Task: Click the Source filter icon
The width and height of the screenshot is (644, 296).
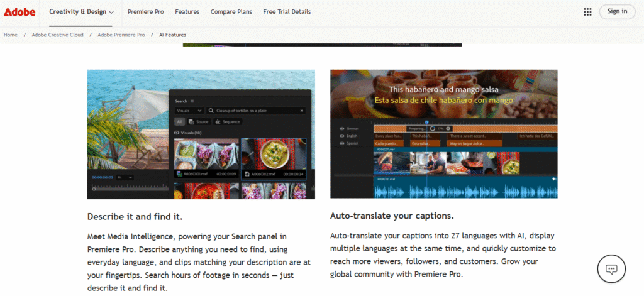Action: (191, 121)
